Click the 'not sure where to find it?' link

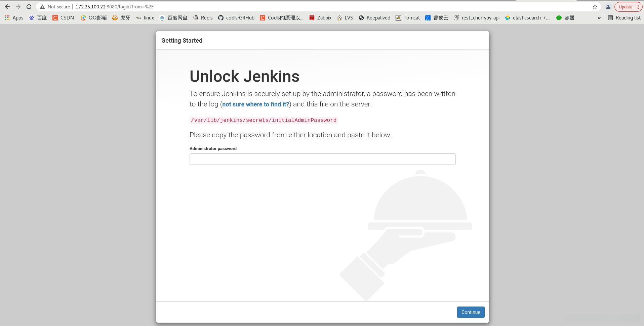(255, 104)
